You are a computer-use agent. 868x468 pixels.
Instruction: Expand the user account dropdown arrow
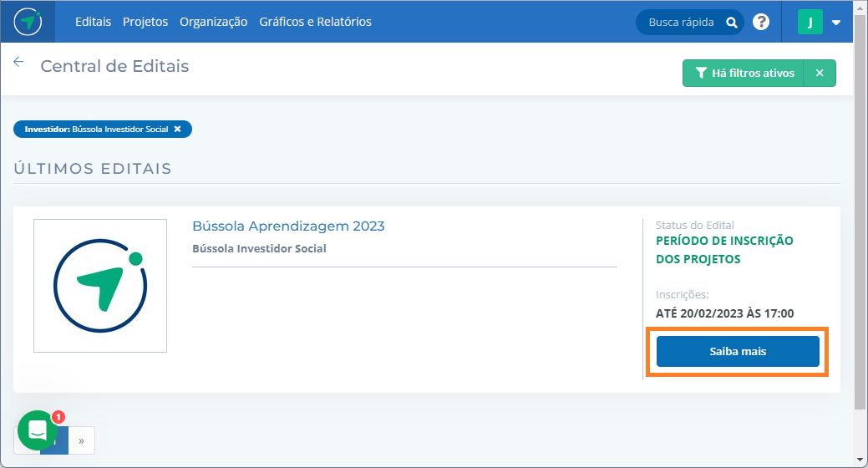(836, 23)
